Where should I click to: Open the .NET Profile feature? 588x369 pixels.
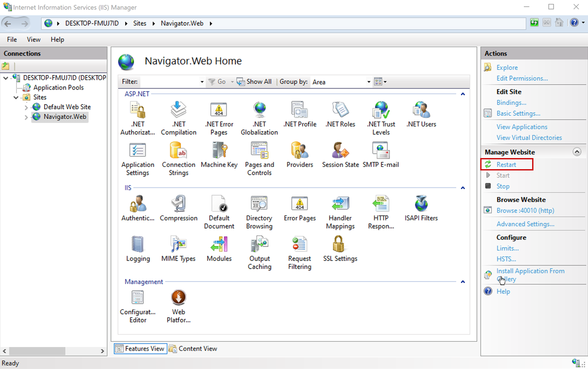point(300,114)
